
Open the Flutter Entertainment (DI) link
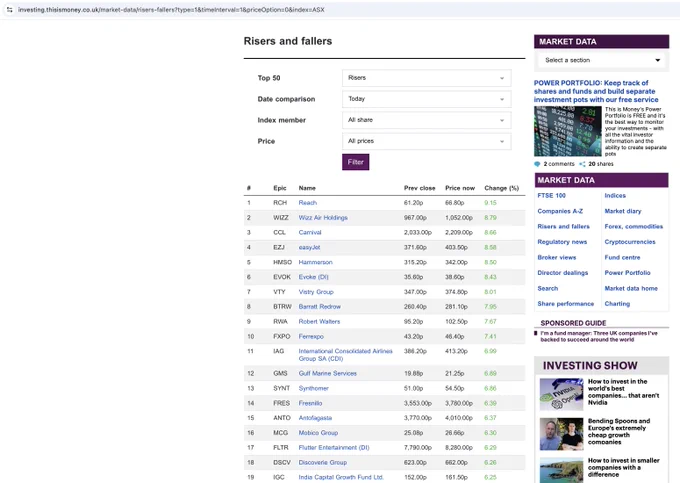tap(334, 447)
